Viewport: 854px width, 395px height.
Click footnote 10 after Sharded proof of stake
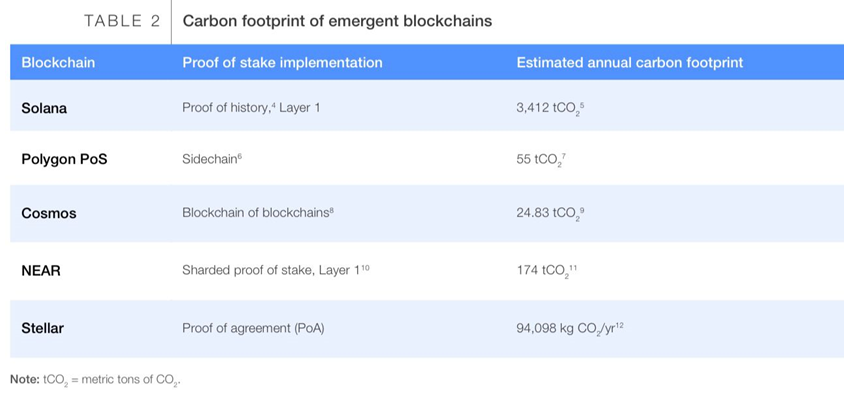click(365, 266)
